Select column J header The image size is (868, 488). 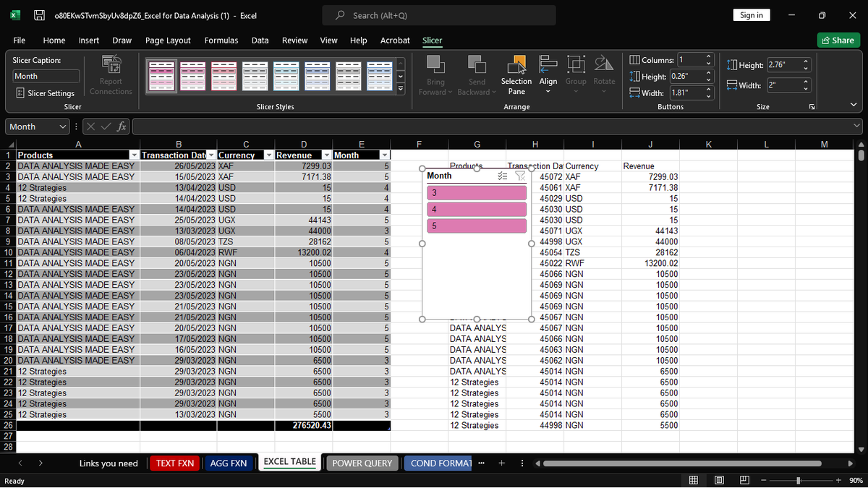point(650,145)
